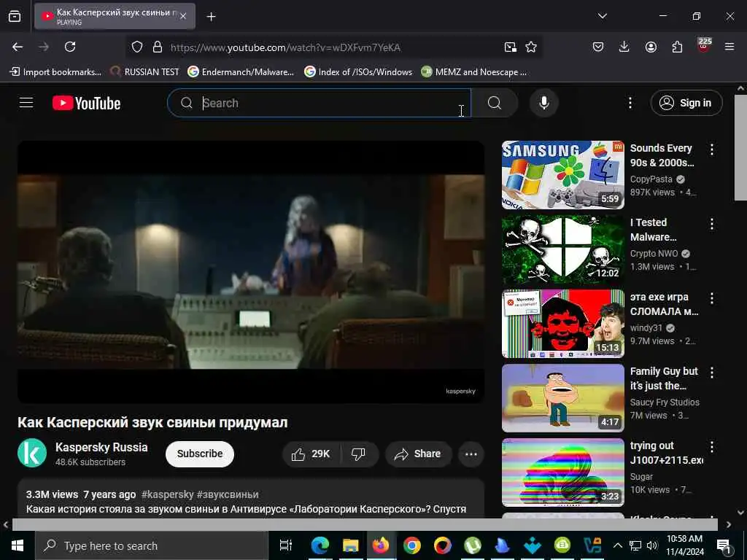Image resolution: width=747 pixels, height=560 pixels.
Task: Open options menu for Sounds Every 90s video
Action: (x=712, y=149)
